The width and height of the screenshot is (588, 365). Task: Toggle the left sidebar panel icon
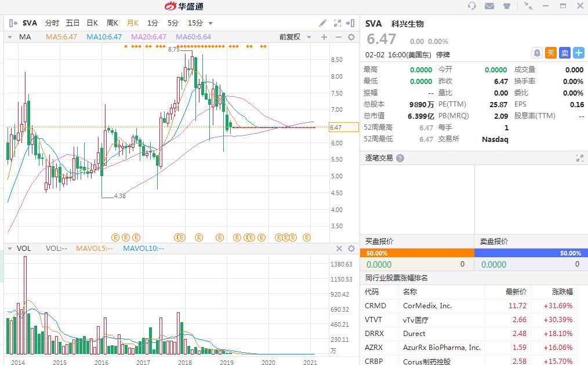(12, 23)
